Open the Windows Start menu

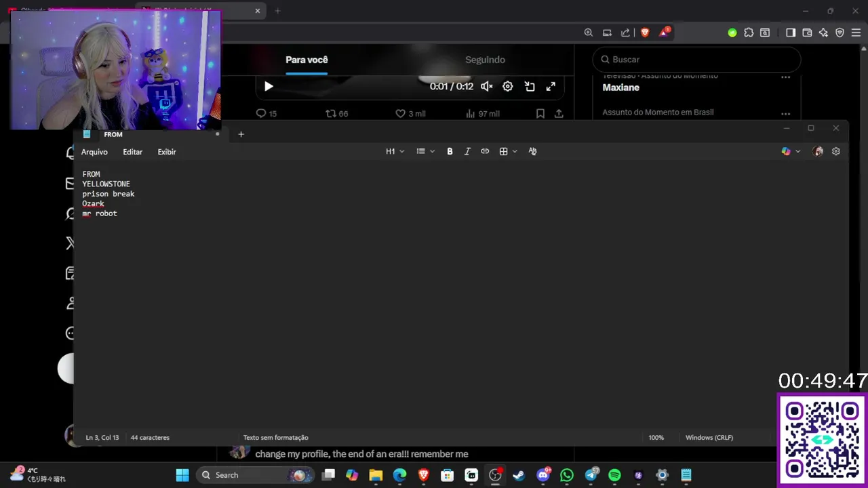(x=182, y=475)
